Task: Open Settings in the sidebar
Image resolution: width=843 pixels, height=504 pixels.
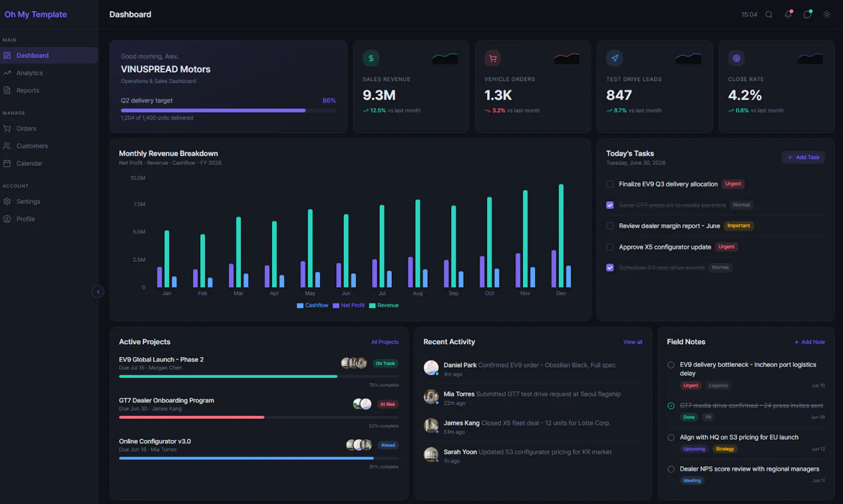Action: [x=49, y=201]
